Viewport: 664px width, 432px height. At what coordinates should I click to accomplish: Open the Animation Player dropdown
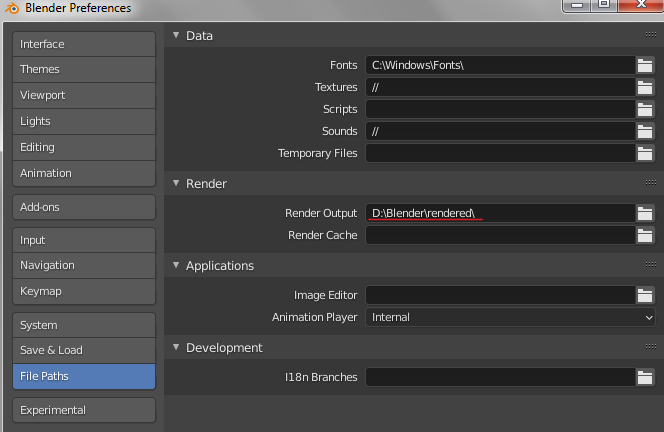coord(510,317)
